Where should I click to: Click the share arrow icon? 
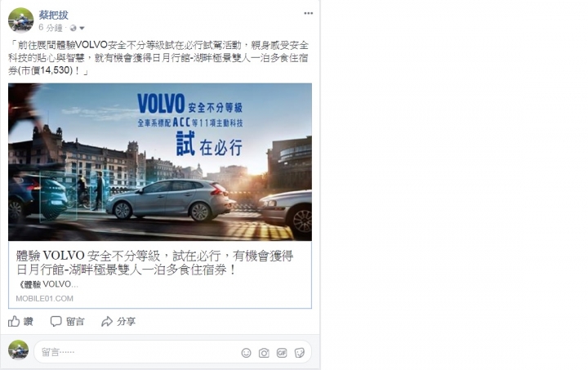tap(107, 321)
